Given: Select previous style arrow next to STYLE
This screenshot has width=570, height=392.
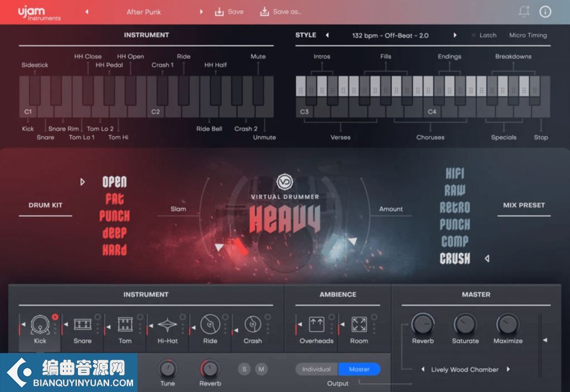Looking at the screenshot, I should pos(327,35).
